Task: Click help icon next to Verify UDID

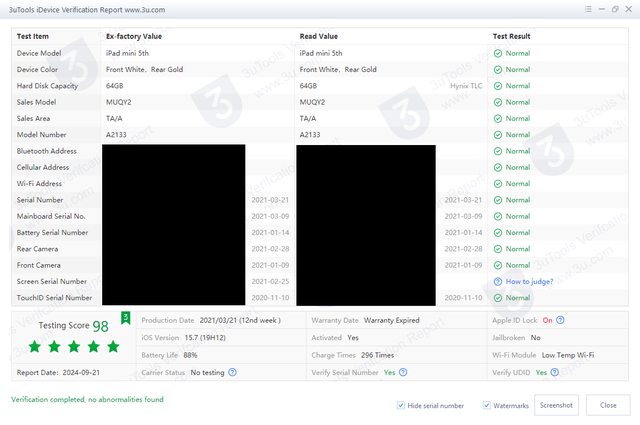Action: coord(555,372)
